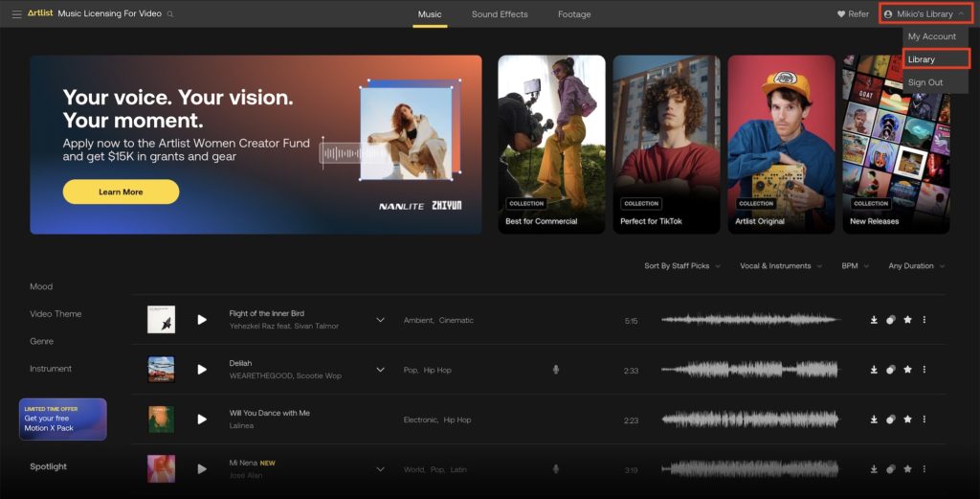
Task: Open the Vocal & Instruments filter dropdown
Action: pos(781,265)
